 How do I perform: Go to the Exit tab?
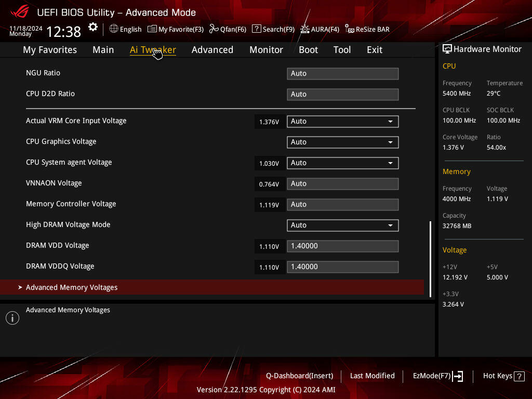point(375,50)
